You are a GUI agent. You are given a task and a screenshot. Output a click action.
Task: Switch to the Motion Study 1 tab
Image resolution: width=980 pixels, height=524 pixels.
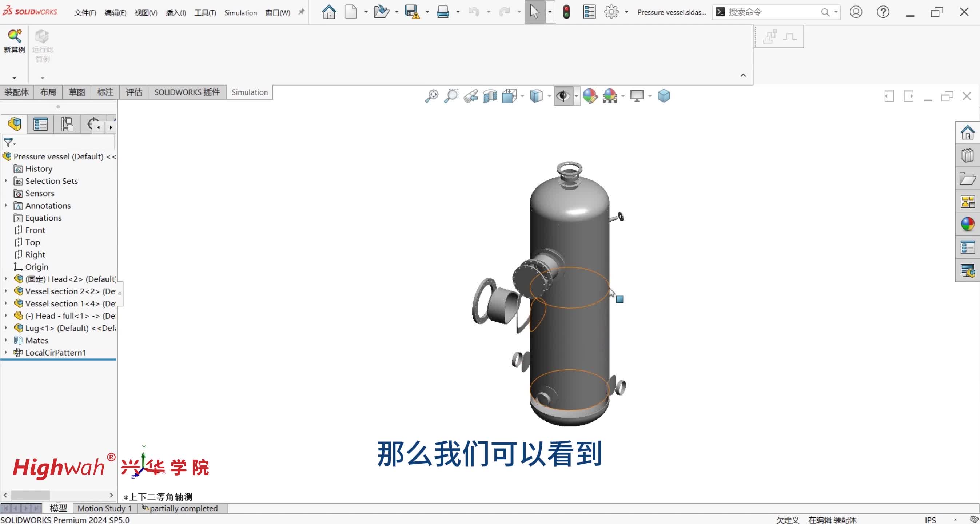pyautogui.click(x=104, y=508)
